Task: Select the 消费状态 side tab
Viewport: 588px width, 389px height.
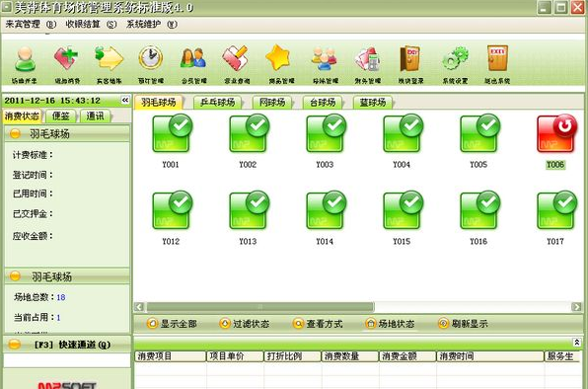Action: (x=22, y=116)
